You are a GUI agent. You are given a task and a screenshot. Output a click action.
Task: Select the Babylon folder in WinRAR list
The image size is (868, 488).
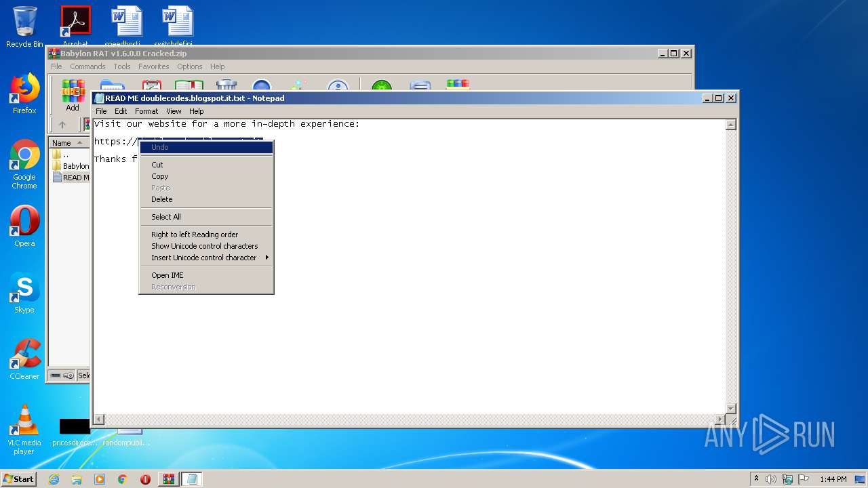pos(70,166)
